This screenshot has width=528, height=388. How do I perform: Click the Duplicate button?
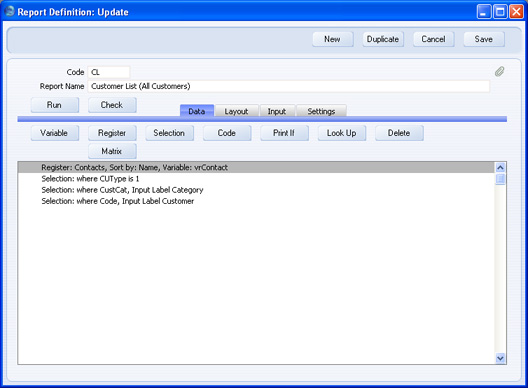(x=383, y=39)
